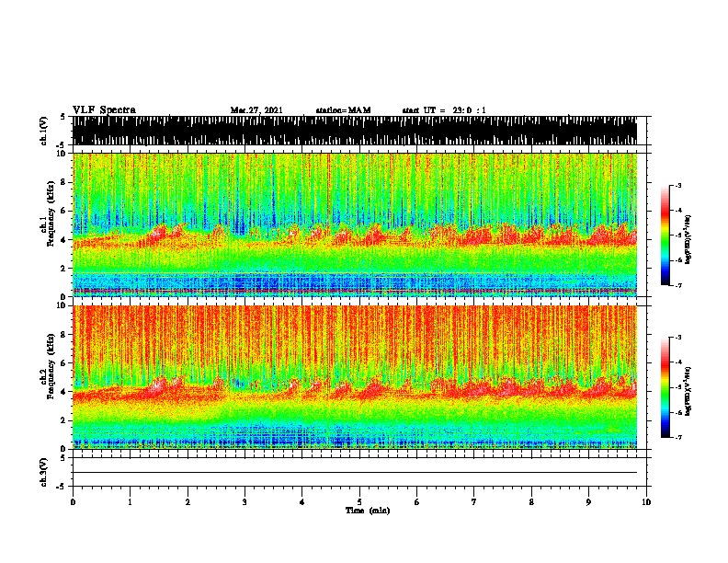The width and height of the screenshot is (728, 563).
Task: Click the "-7" label on ch.2 color bar
Action: (x=677, y=437)
